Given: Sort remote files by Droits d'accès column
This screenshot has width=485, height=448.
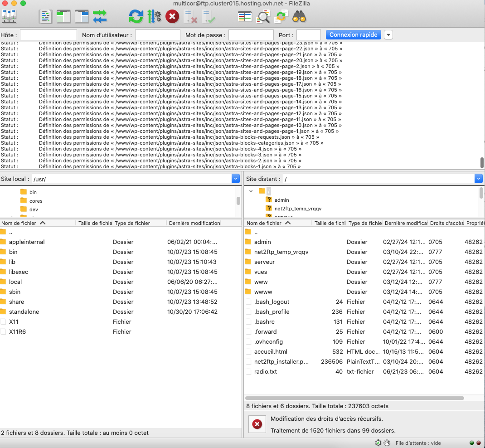Looking at the screenshot, I should tap(446, 223).
